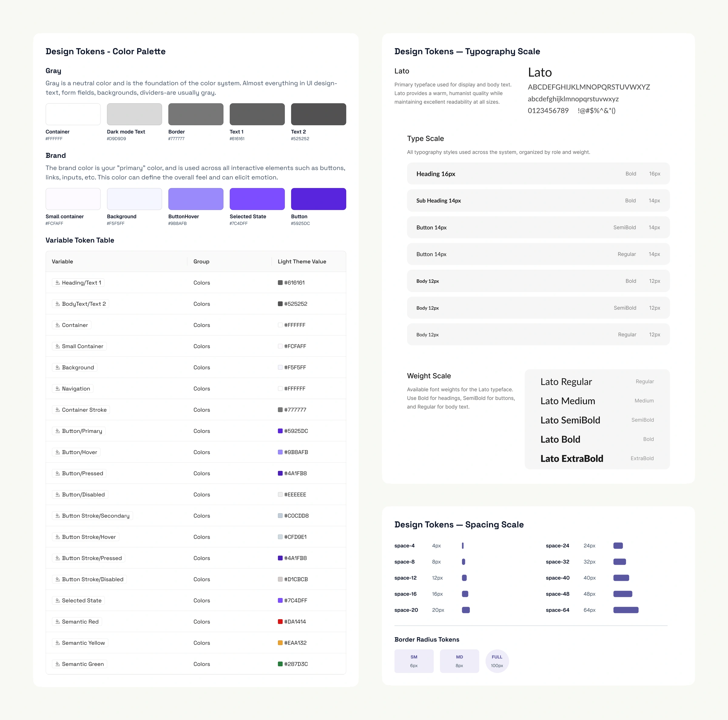Click the icon beside Button Stroke/Disabled variable

[x=58, y=579]
